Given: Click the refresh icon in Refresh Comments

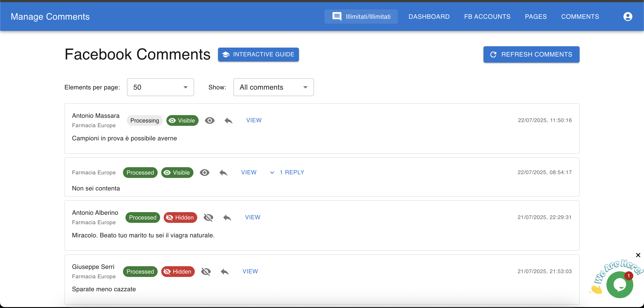Looking at the screenshot, I should coord(493,55).
